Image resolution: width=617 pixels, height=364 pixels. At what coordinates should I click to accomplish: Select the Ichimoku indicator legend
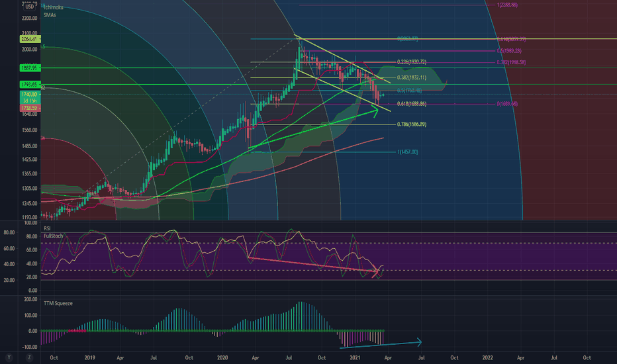click(54, 7)
